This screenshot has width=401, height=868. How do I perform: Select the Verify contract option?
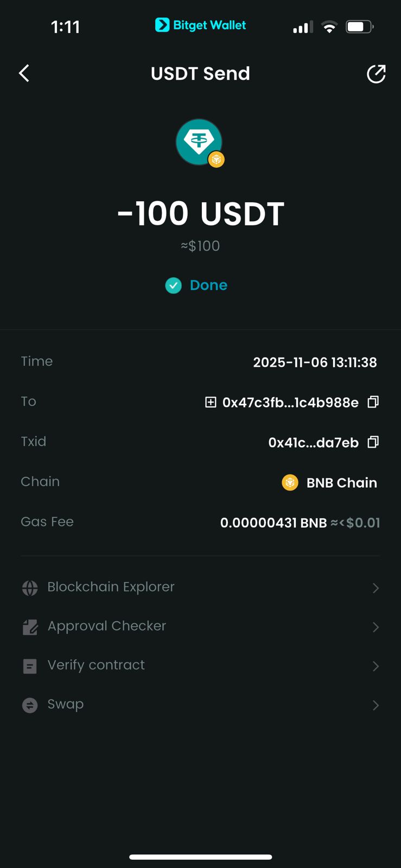click(96, 665)
